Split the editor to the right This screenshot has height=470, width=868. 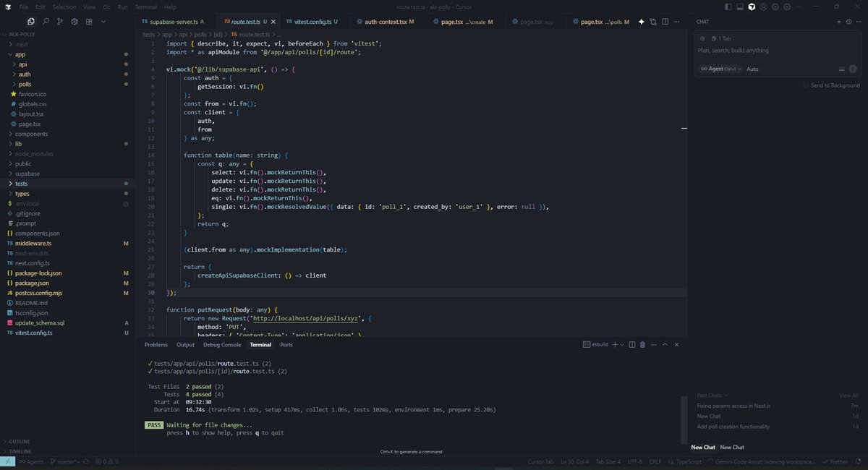(665, 22)
